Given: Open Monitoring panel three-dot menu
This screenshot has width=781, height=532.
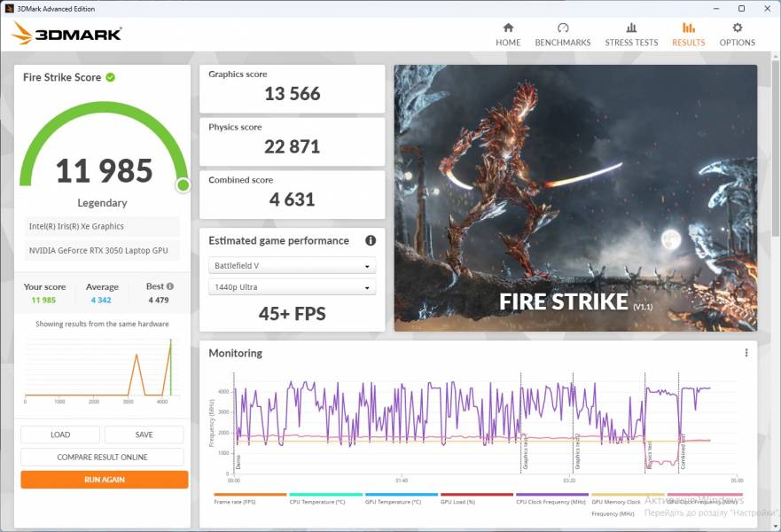Looking at the screenshot, I should pyautogui.click(x=746, y=353).
